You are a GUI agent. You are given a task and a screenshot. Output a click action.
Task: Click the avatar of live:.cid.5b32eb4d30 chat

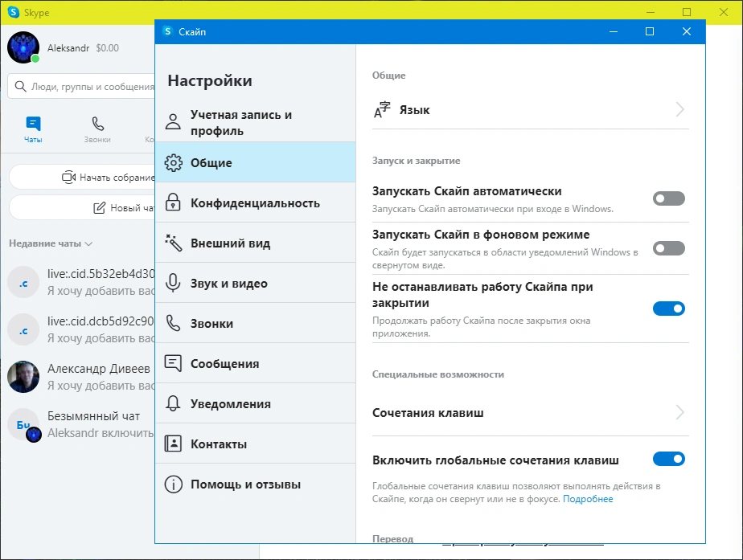[x=23, y=282]
